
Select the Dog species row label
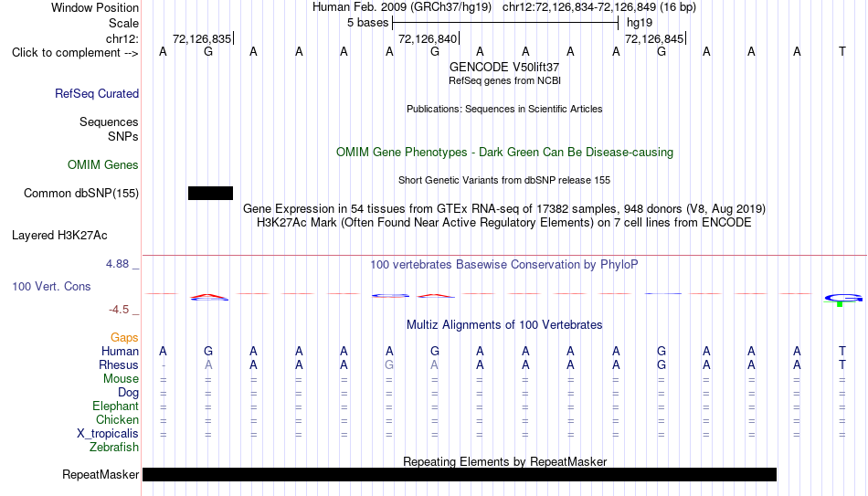(129, 393)
